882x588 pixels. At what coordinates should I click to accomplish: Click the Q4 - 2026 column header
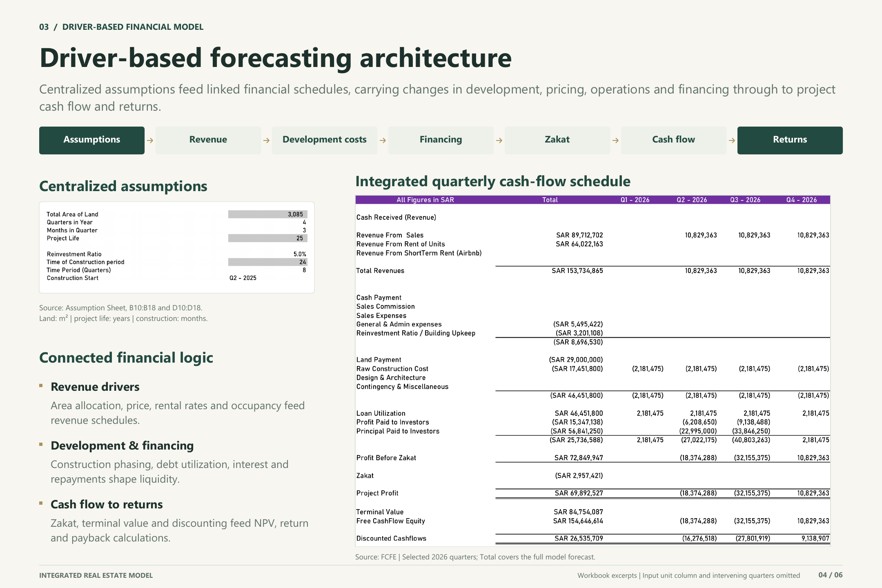[802, 200]
